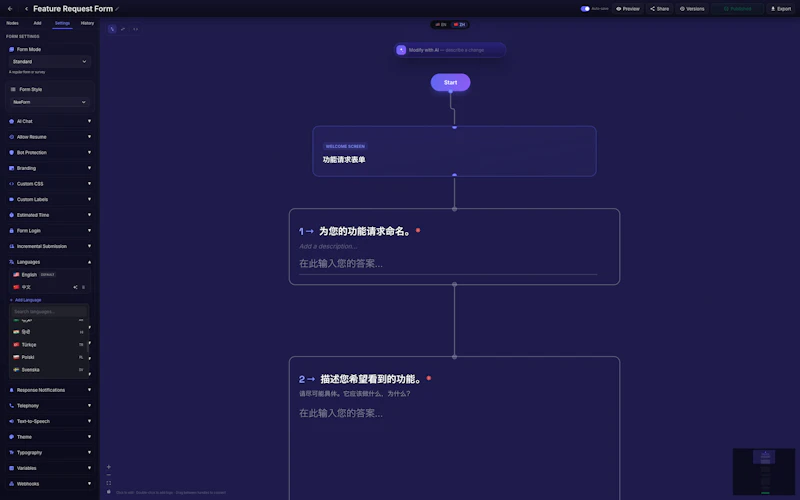Switch canvas language to ZH
The image size is (800, 500).
459,24
